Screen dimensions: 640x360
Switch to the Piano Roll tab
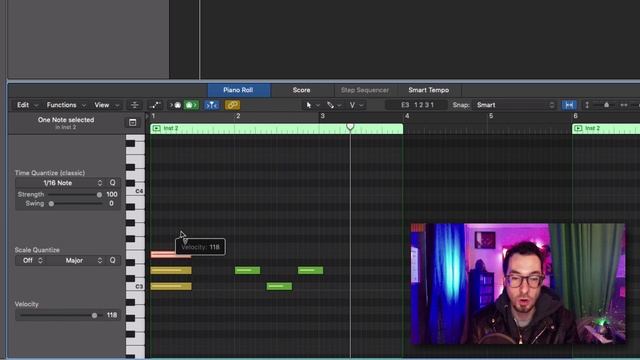pos(238,90)
